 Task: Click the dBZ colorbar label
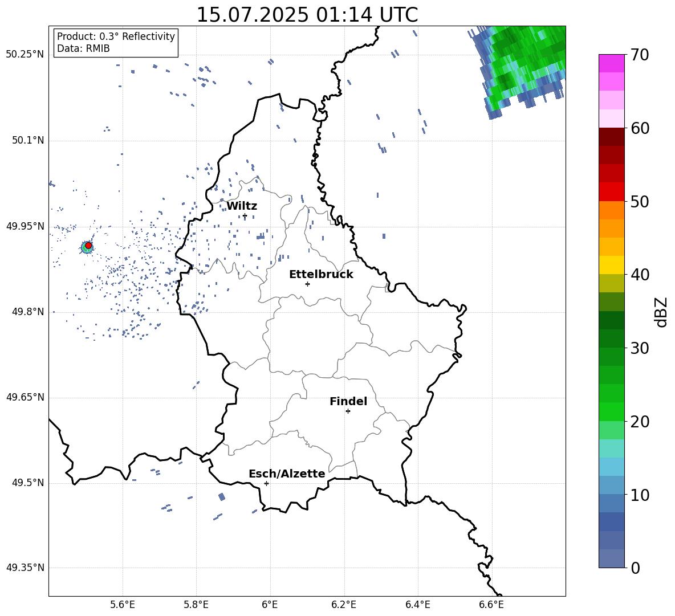662,312
